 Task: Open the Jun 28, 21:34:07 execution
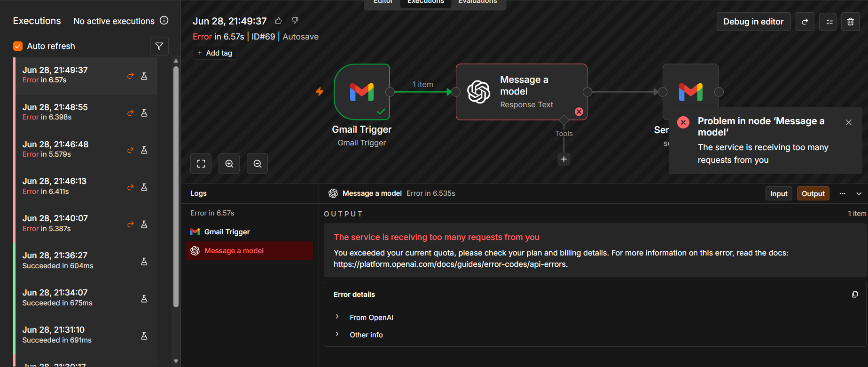(x=86, y=299)
